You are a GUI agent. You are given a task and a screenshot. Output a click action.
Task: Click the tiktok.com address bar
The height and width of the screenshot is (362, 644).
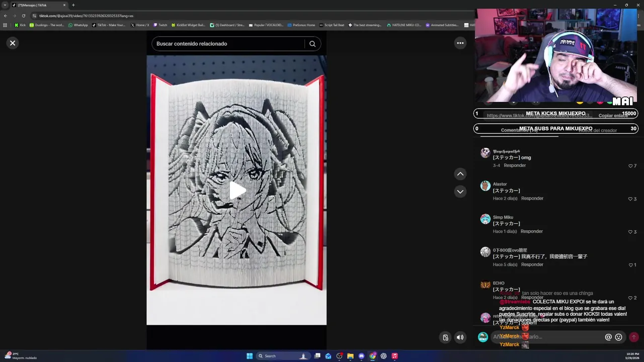(x=252, y=16)
